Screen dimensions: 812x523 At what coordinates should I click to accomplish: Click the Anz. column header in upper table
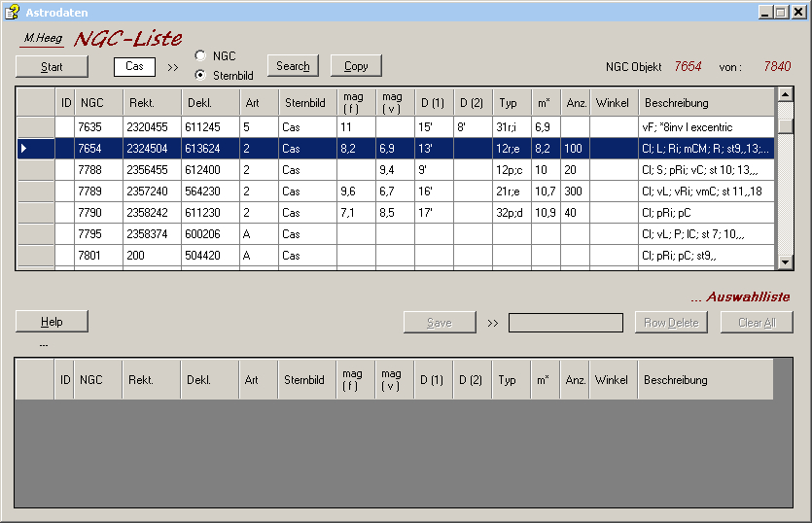[575, 102]
